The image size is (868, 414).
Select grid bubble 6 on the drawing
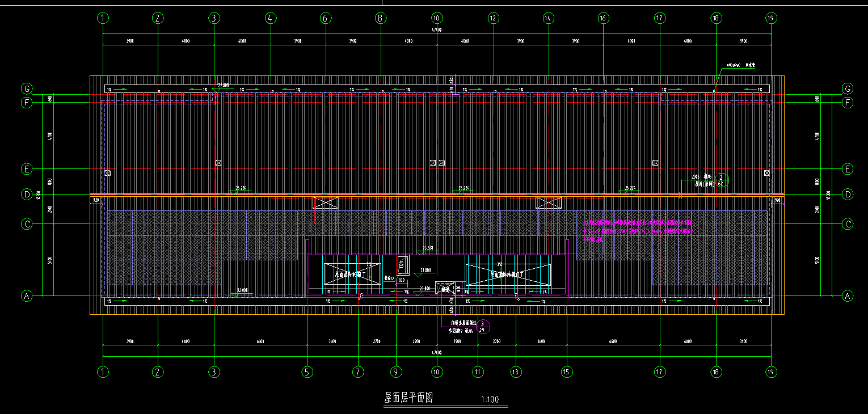[325, 18]
